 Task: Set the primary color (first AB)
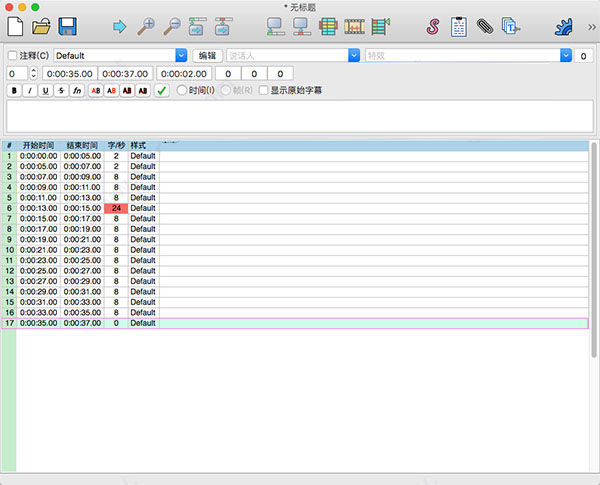coord(96,91)
